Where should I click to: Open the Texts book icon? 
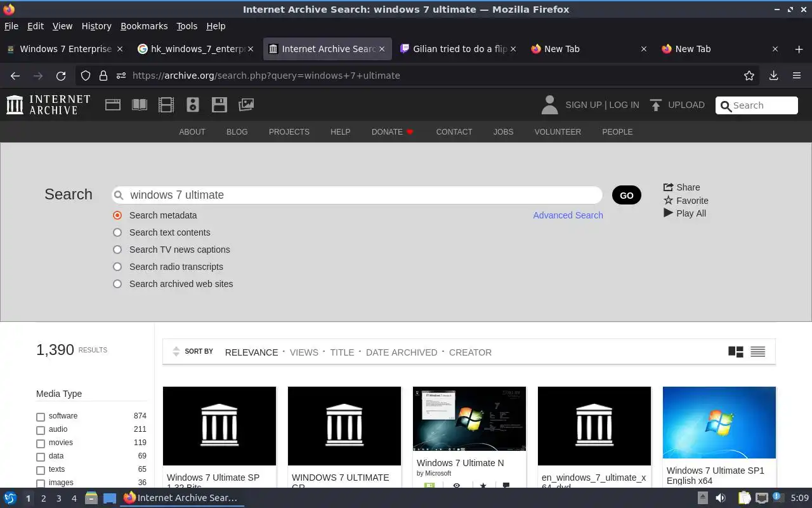tap(140, 105)
